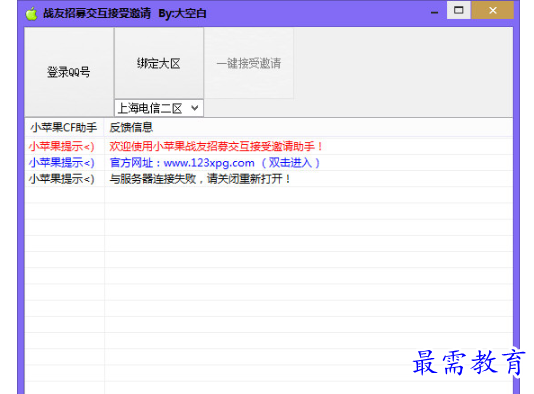Click the 一键接受邀请 button
The width and height of the screenshot is (534, 394).
click(x=249, y=63)
